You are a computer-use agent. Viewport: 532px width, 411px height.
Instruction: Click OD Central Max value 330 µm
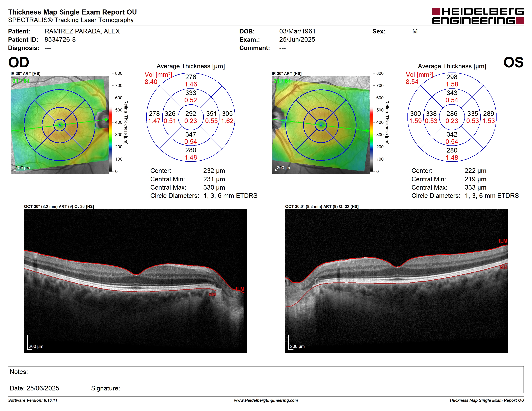[x=214, y=188]
